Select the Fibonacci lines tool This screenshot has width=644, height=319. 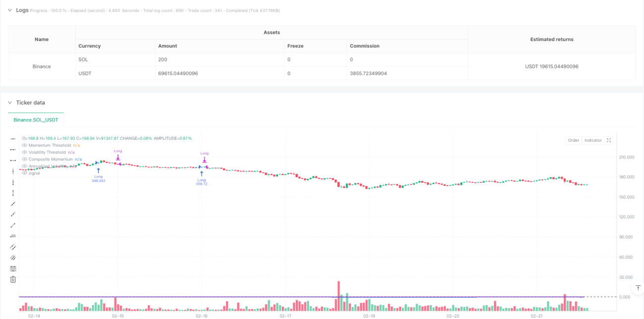click(x=13, y=268)
